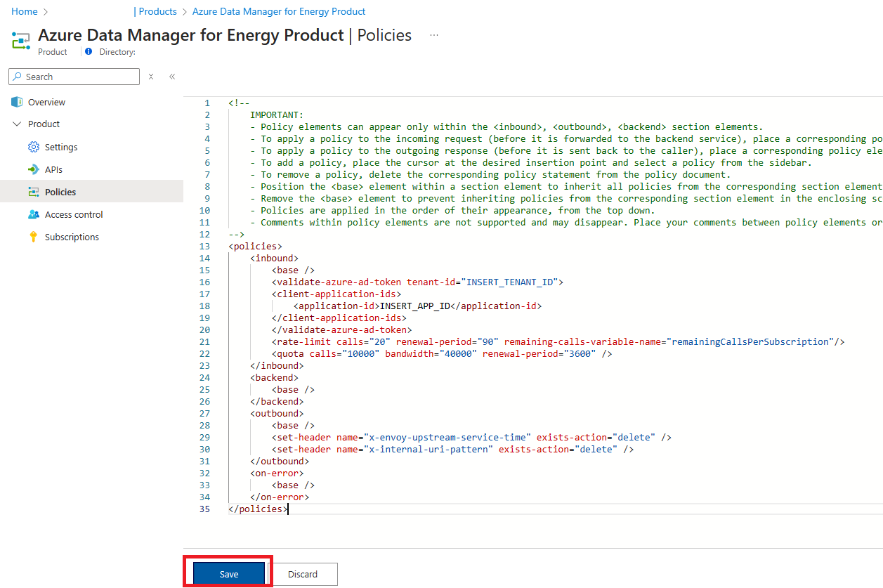Screen dimensions: 883x588
Task: Navigate to Home breadcrumb
Action: [25, 11]
